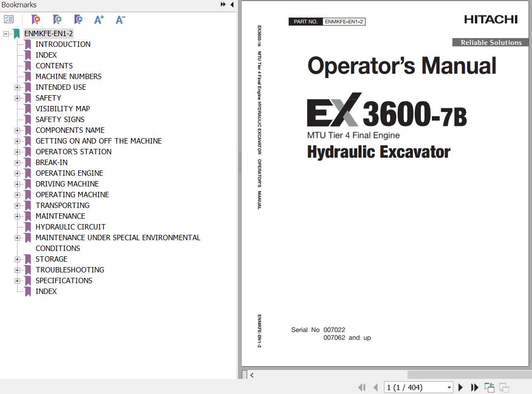This screenshot has width=532, height=394.
Task: Click the bookmark options checklist icon
Action: point(9,20)
